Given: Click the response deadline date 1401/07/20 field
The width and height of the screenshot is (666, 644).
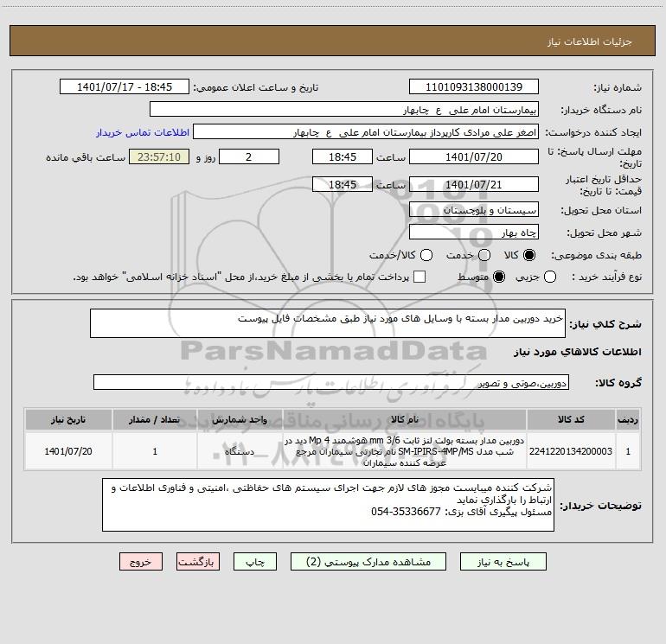Looking at the screenshot, I should (x=474, y=156).
